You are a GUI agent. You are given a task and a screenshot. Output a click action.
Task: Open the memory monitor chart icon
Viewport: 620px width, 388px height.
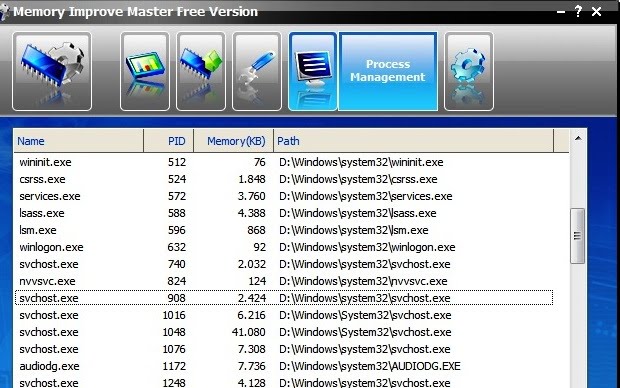(x=145, y=71)
